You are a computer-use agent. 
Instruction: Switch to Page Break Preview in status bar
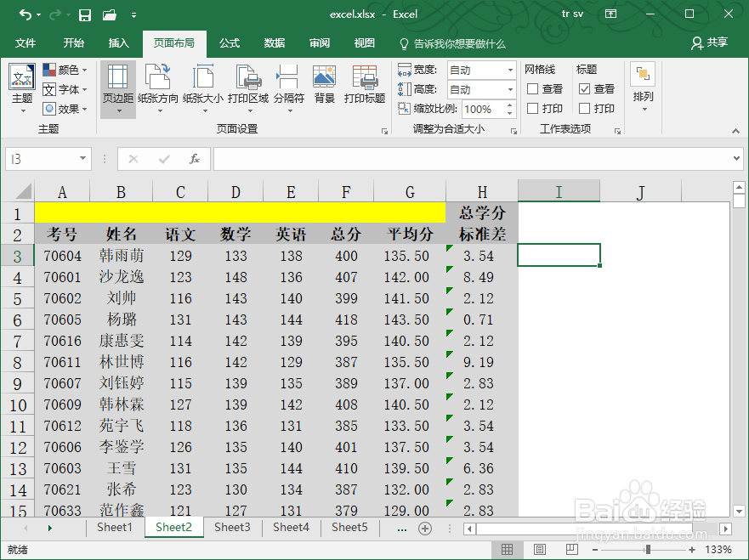(x=572, y=550)
